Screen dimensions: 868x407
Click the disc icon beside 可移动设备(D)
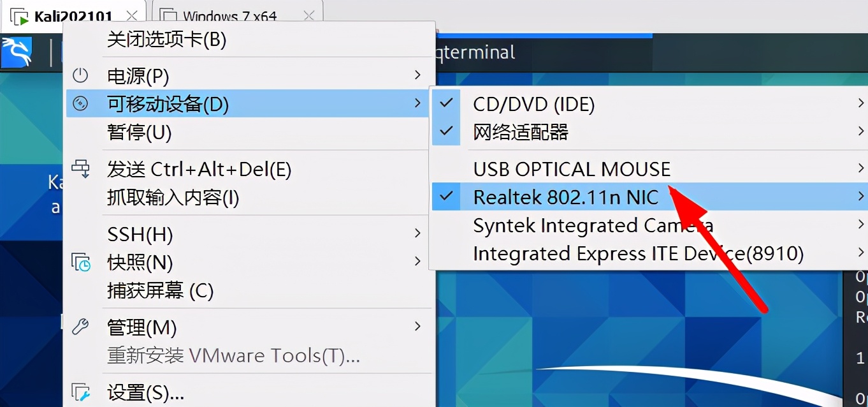tap(80, 103)
